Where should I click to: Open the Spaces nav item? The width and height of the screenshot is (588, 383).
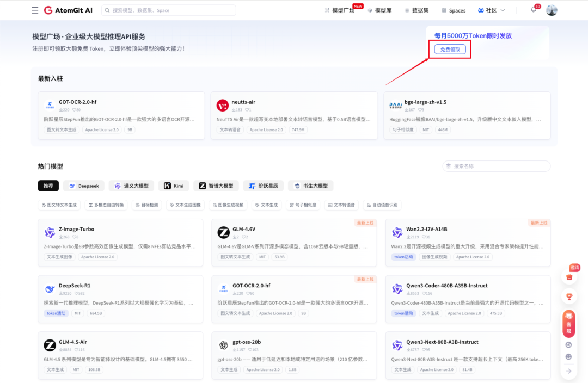click(x=454, y=10)
